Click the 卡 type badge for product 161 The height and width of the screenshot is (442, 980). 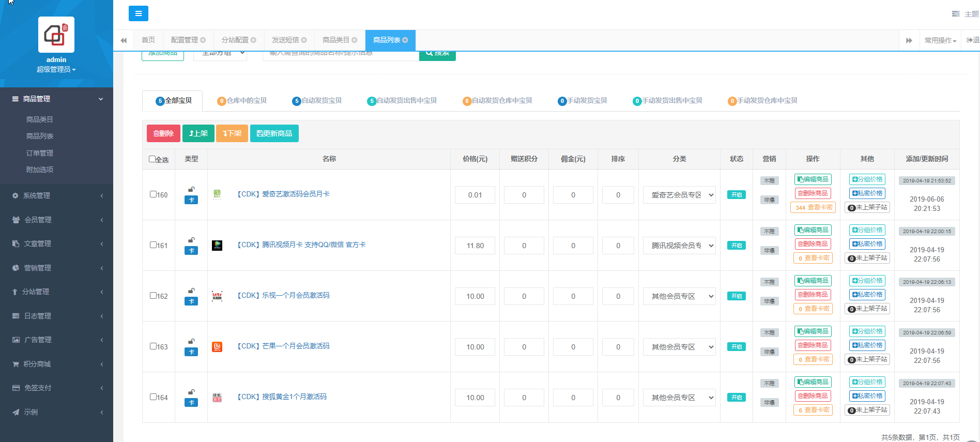(x=191, y=251)
